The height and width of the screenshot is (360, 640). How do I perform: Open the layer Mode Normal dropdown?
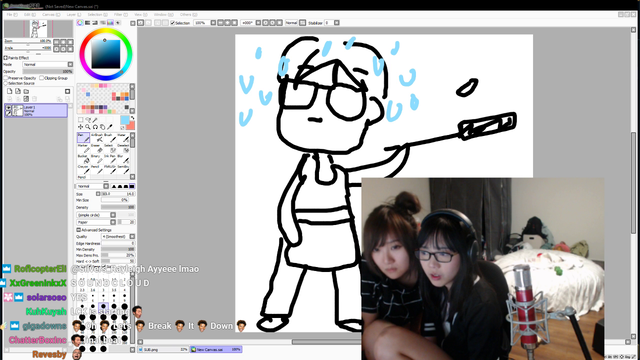tap(48, 64)
